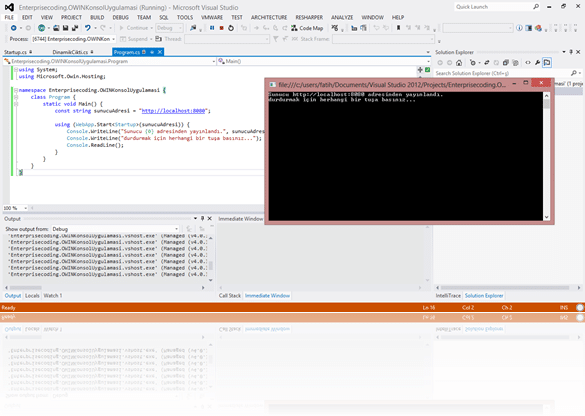
Task: Switch to the Locals tab
Action: point(32,295)
